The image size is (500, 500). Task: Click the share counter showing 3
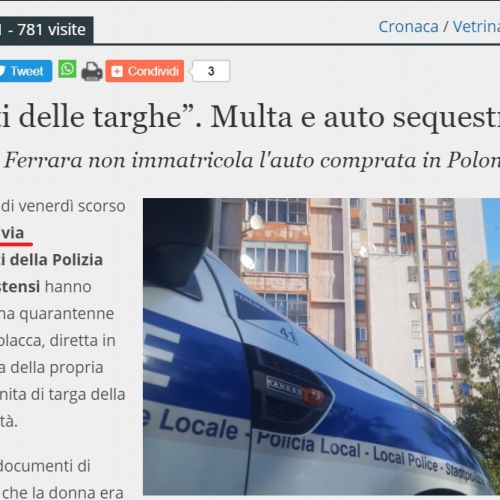(x=211, y=71)
